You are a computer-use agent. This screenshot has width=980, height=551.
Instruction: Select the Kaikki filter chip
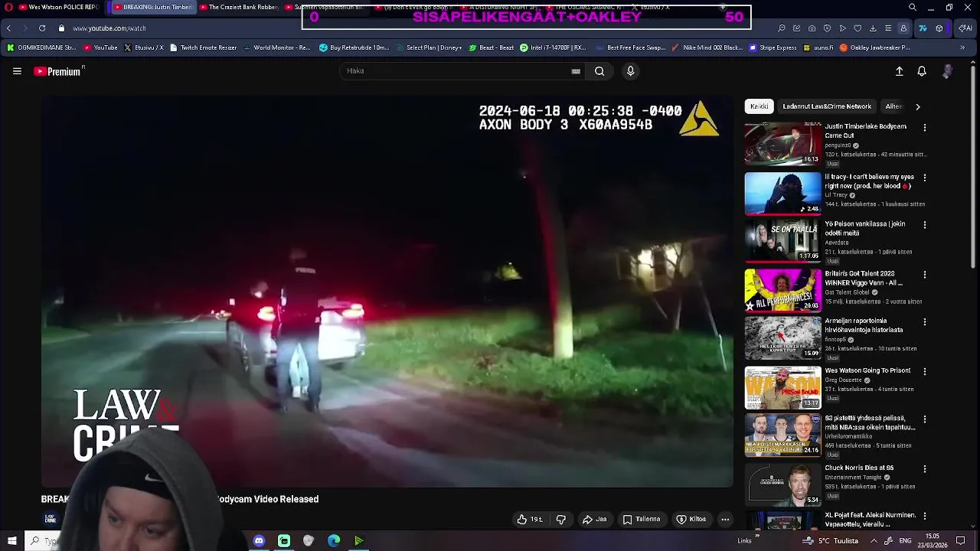(759, 106)
